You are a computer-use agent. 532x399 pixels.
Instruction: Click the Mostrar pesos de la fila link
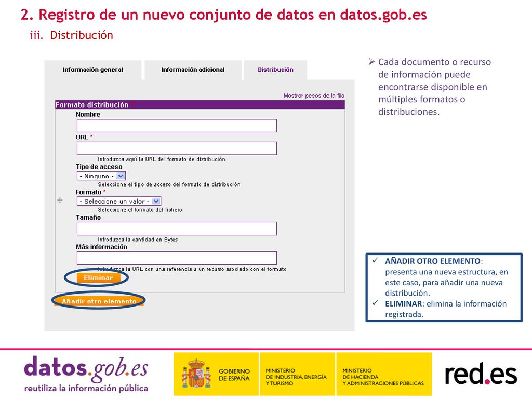tap(314, 96)
